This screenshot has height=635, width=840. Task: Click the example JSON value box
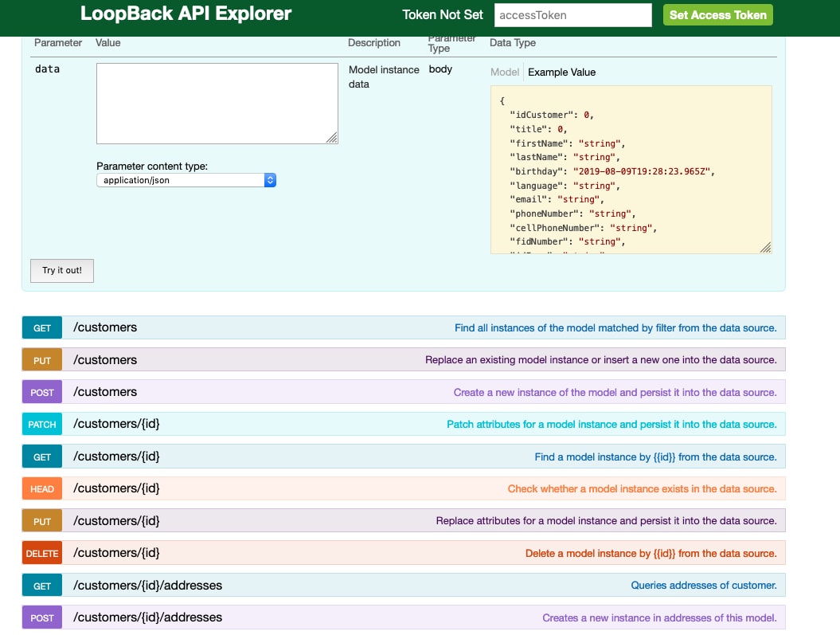(631, 170)
